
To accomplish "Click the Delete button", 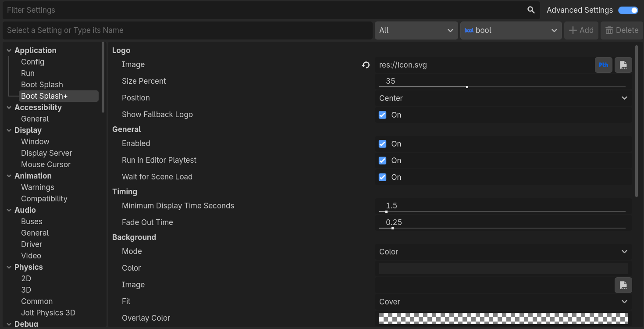I will (622, 30).
